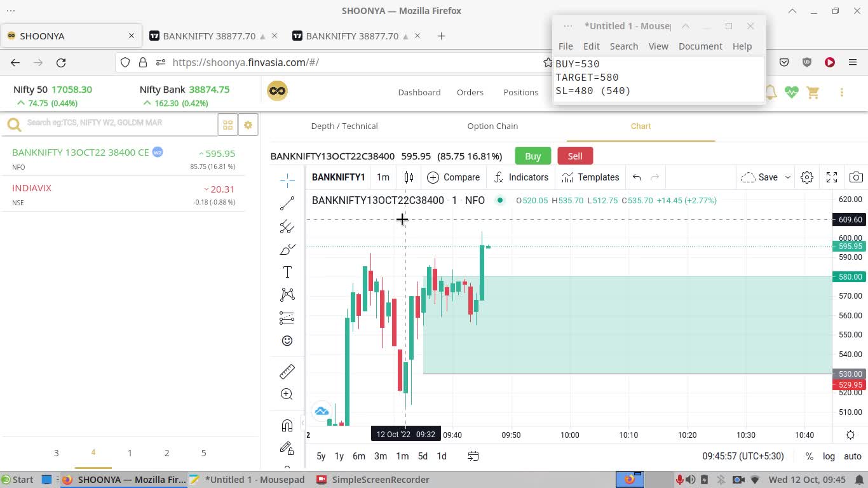Viewport: 868px width, 488px height.
Task: Set chart range to 5y
Action: click(321, 456)
